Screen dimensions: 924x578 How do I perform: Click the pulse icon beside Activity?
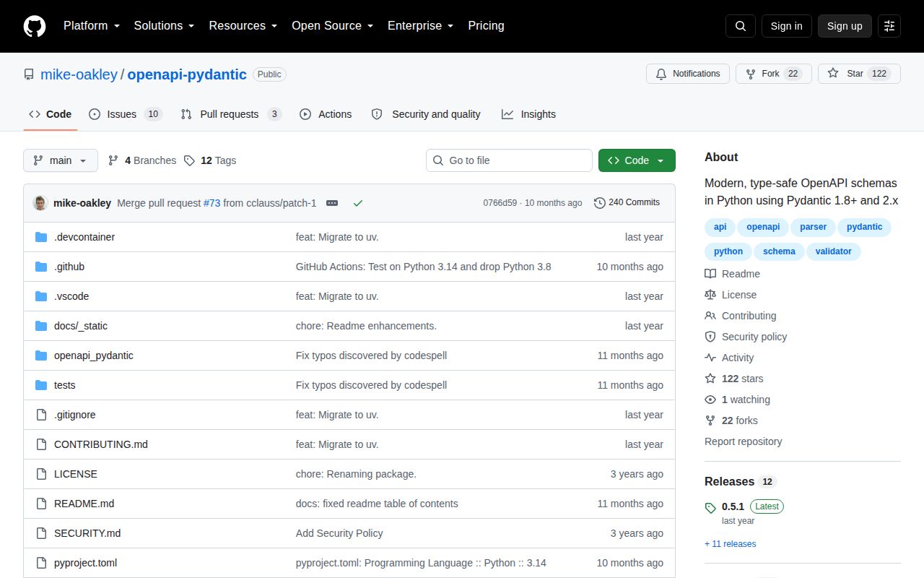tap(710, 358)
